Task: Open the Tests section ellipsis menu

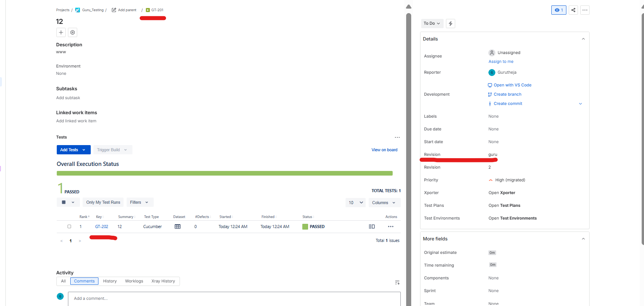Action: click(x=397, y=137)
